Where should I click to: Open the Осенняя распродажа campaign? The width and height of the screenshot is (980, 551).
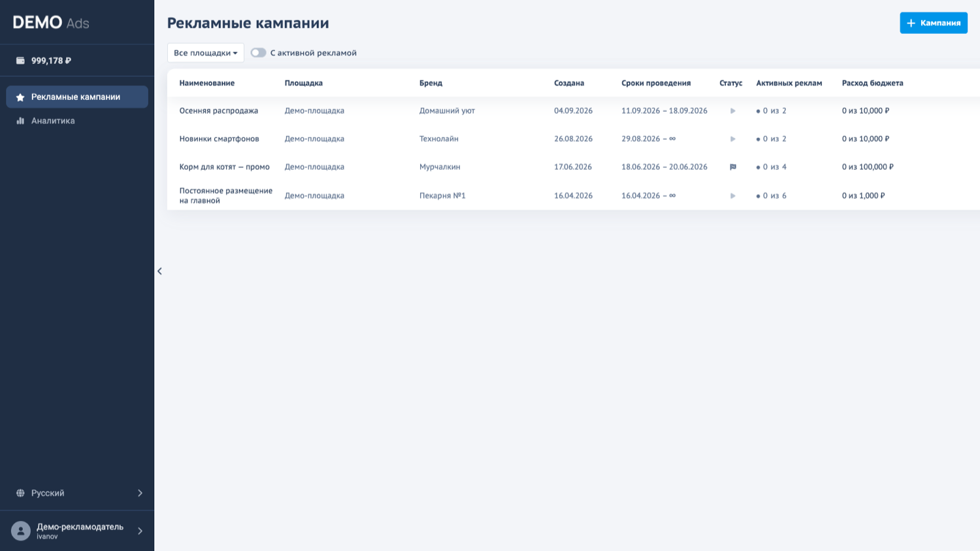click(219, 111)
